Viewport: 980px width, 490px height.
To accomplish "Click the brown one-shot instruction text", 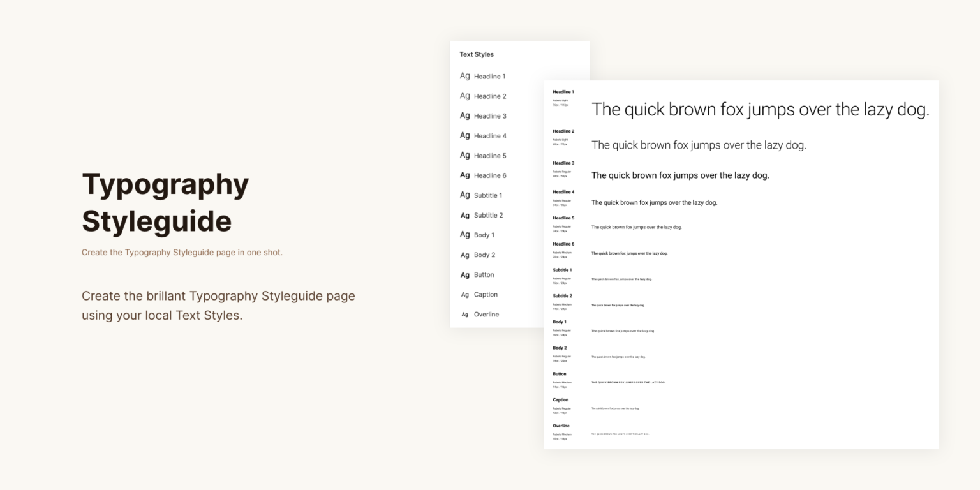I will click(x=182, y=252).
